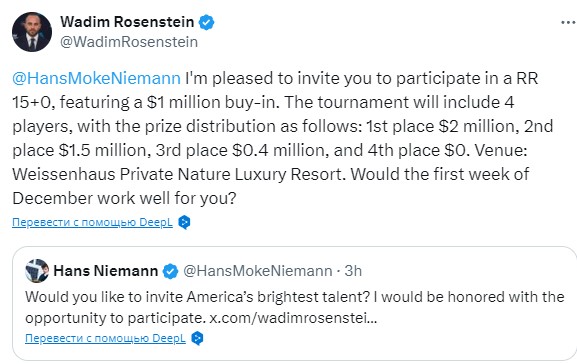Click Hans Niemann's verified checkmark badge
The image size is (577, 364).
click(x=170, y=271)
